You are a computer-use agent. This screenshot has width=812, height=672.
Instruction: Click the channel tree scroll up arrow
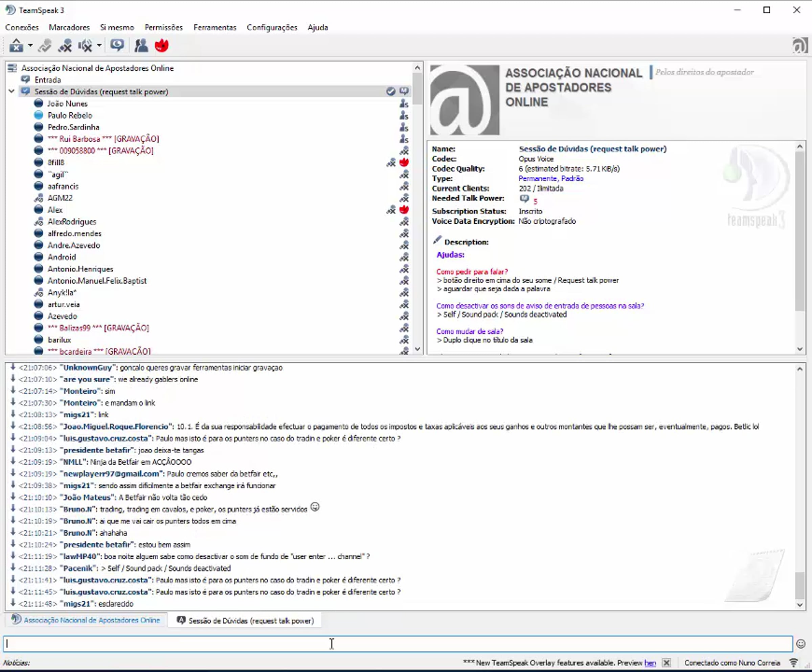coord(417,68)
